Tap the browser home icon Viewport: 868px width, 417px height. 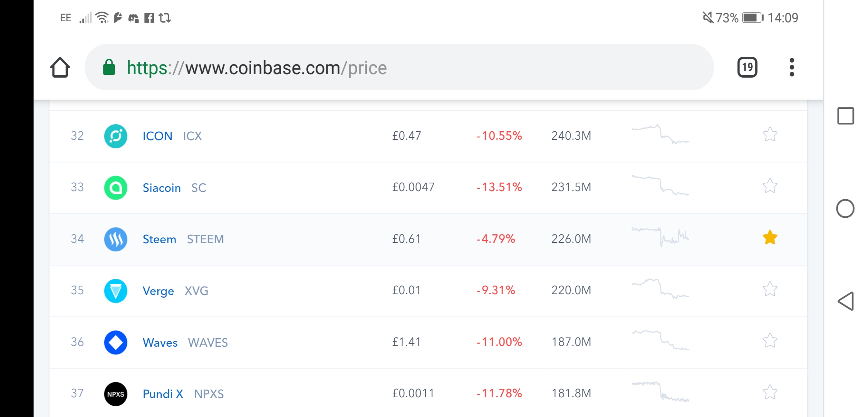coord(60,68)
